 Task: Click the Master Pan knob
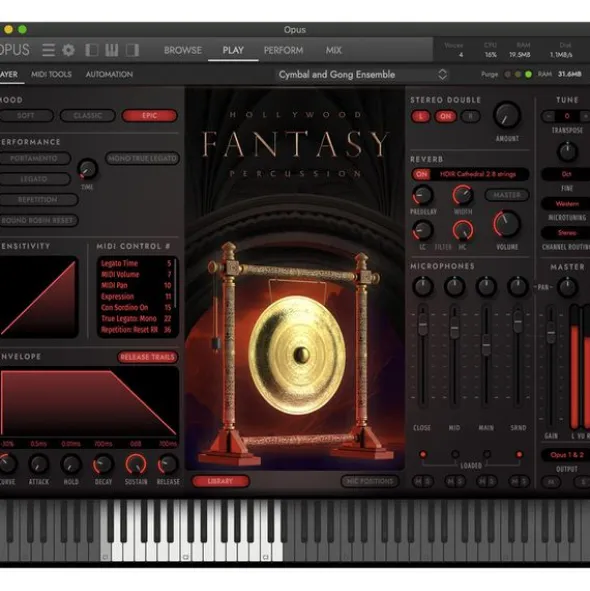click(567, 287)
